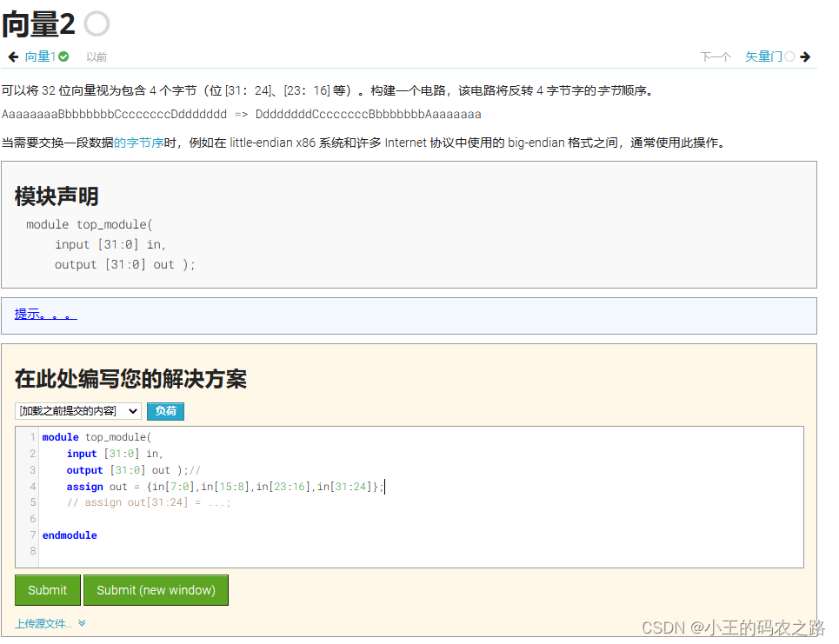The image size is (839, 644).
Task: Click the right arrow beside 矢量门
Action: [806, 55]
